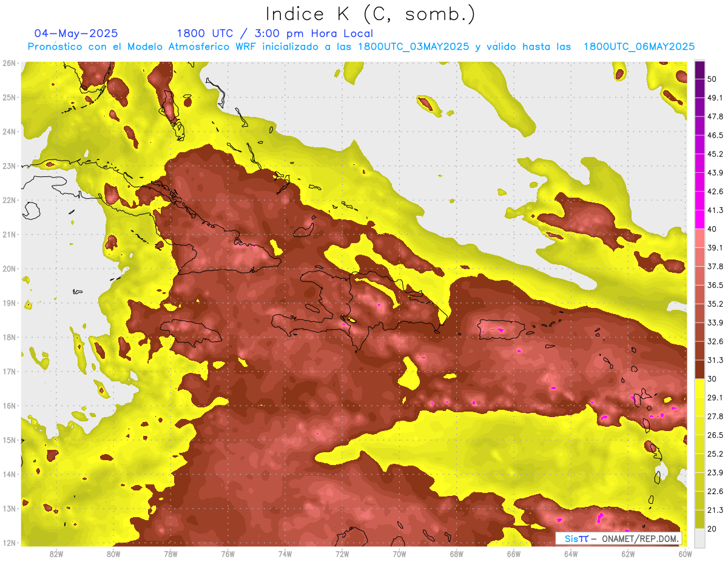Screen dimensions: 728x562
Task: Click colorbar label '29.1'
Action: (715, 398)
